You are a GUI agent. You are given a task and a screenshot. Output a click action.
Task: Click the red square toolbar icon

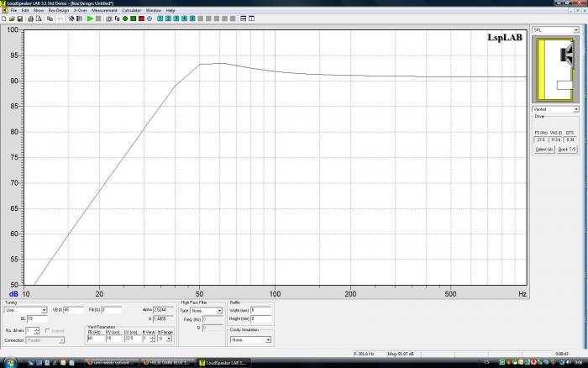(141, 18)
